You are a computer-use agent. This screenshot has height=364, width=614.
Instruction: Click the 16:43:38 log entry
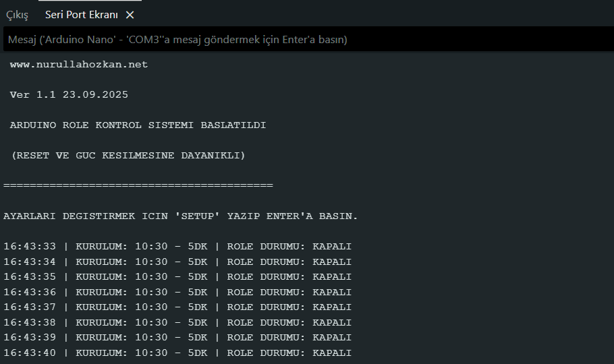tap(177, 322)
